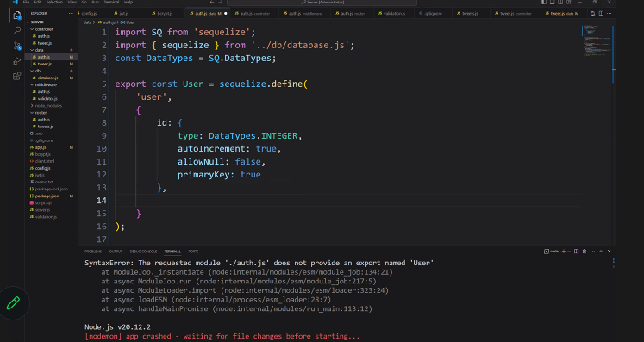644x342 pixels.
Task: Open the File menu
Action: tap(26, 2)
